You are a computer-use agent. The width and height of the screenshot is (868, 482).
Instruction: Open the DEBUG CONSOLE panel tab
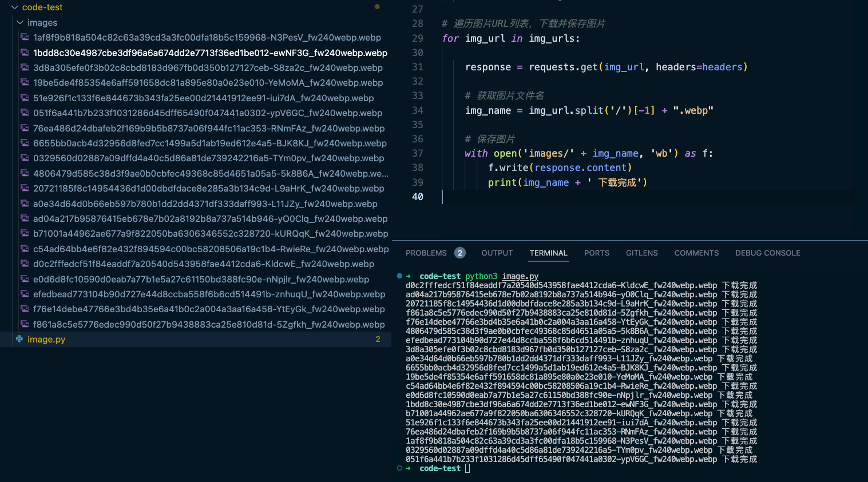(768, 253)
